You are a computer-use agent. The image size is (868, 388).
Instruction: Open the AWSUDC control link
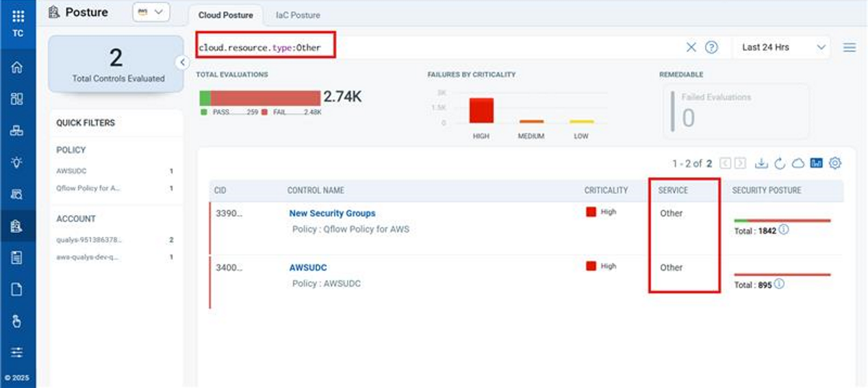click(308, 267)
